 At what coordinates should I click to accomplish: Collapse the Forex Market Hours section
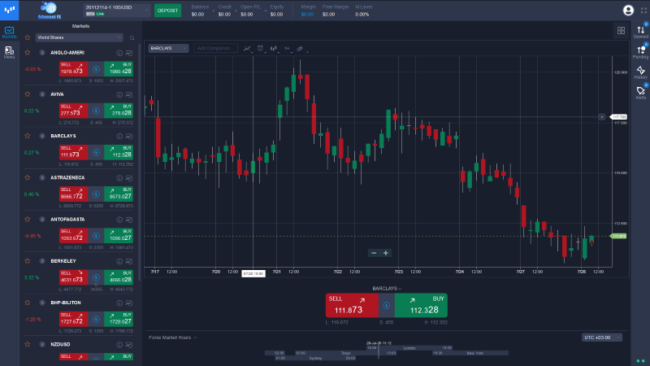pos(172,337)
